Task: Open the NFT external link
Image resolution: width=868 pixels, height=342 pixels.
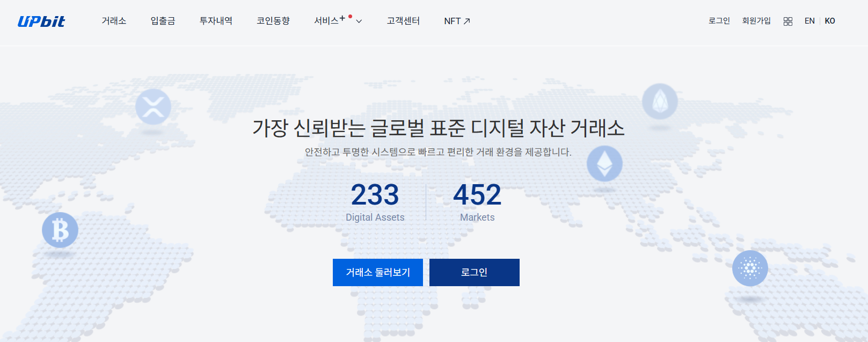Action: point(457,21)
